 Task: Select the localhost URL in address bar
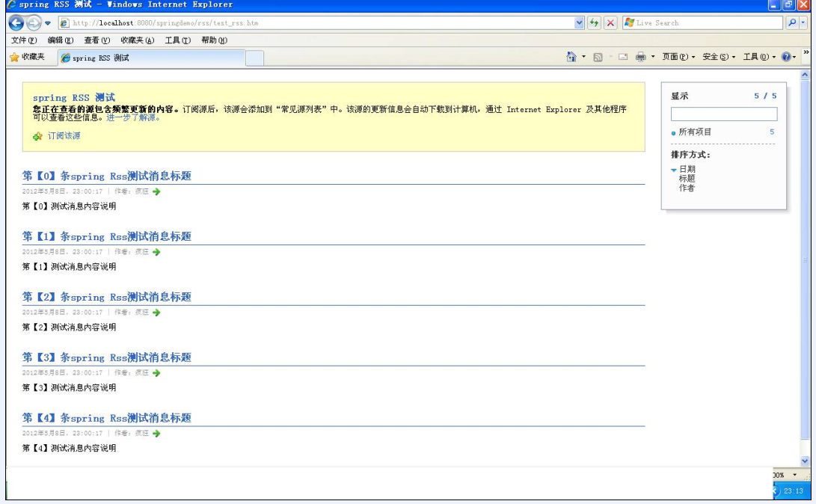(165, 23)
